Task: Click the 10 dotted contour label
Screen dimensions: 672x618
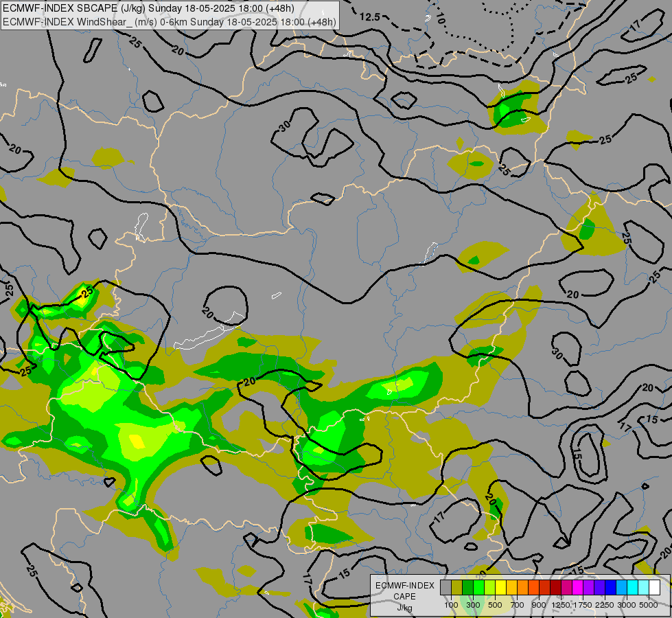Action: (x=440, y=19)
